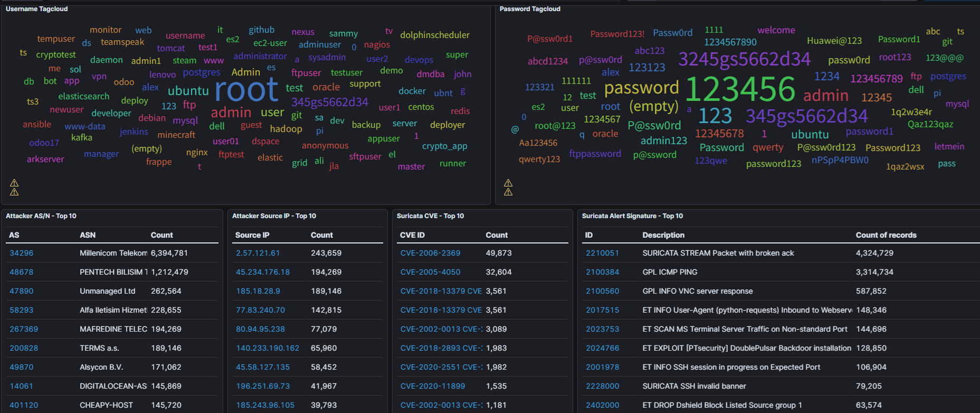Click 'ubuntu' tag in Username Tagcloud
This screenshot has height=413, width=980.
pos(188,91)
